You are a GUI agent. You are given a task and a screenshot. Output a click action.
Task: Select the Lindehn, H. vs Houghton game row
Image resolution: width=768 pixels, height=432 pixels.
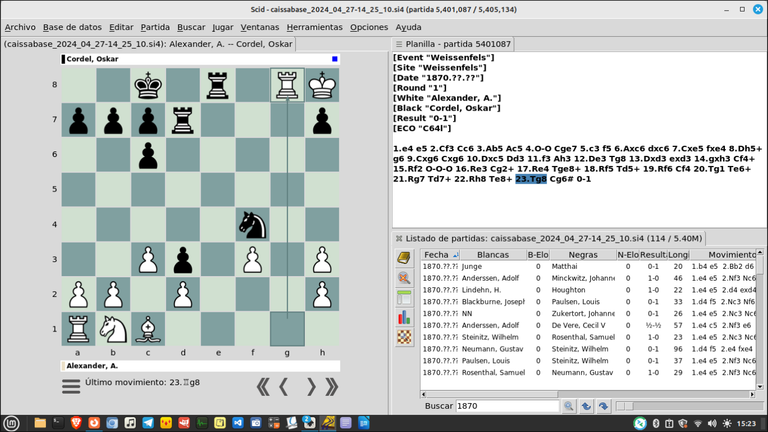pyautogui.click(x=588, y=290)
